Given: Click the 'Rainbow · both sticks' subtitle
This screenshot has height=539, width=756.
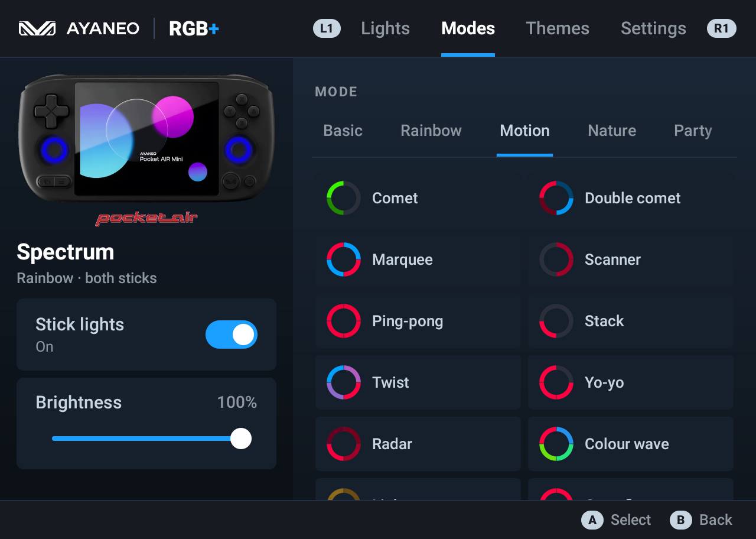Looking at the screenshot, I should point(87,278).
